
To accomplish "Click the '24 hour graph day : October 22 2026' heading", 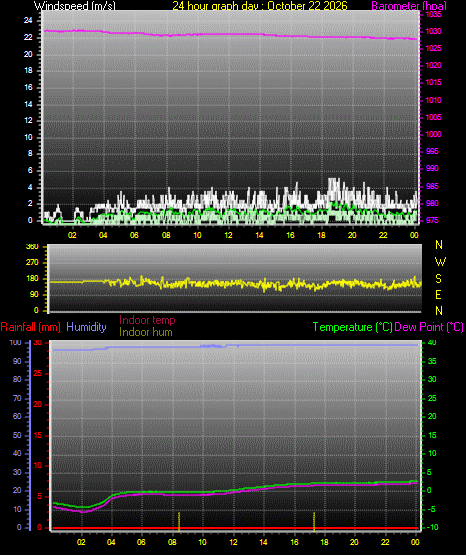I will point(260,6).
